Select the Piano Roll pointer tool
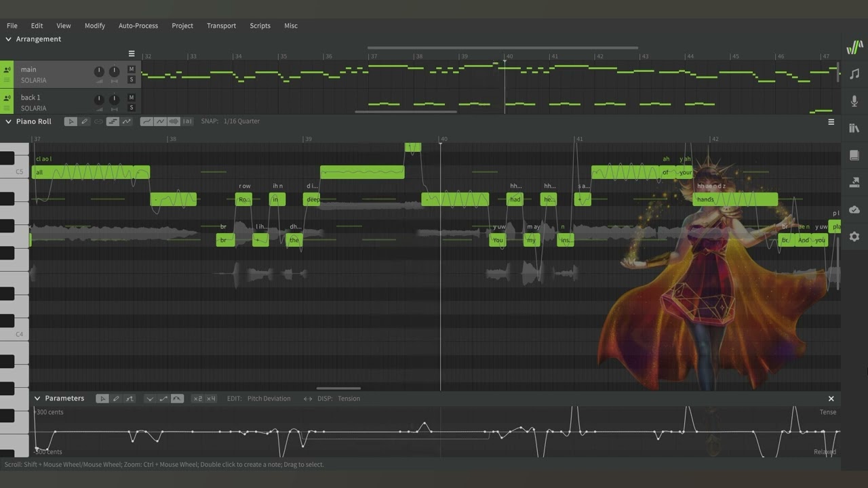 click(x=71, y=121)
